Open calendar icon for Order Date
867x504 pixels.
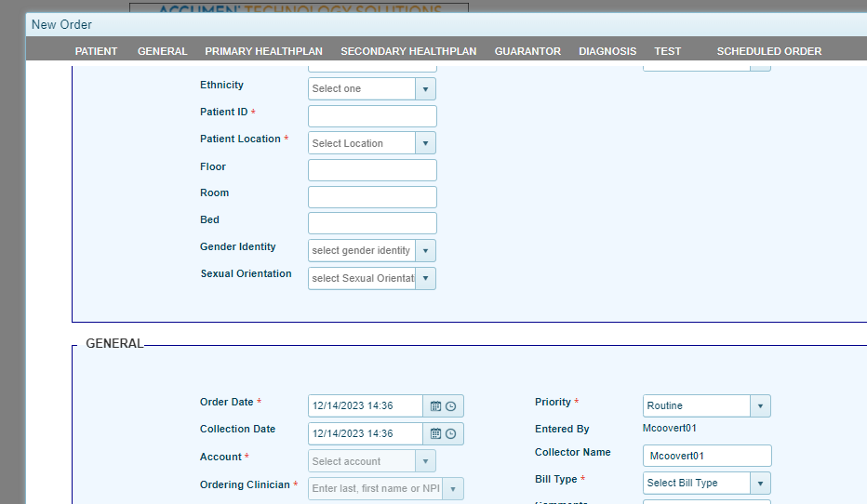tap(435, 406)
